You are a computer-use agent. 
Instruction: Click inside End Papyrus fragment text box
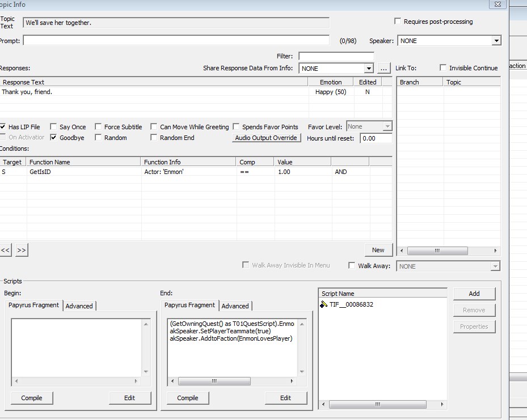pyautogui.click(x=232, y=347)
